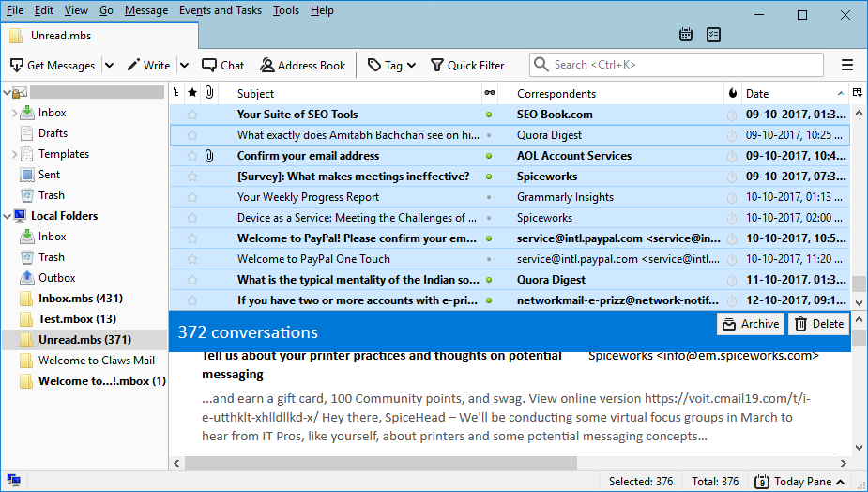Image resolution: width=868 pixels, height=492 pixels.
Task: Open the Address Book
Action: point(303,66)
